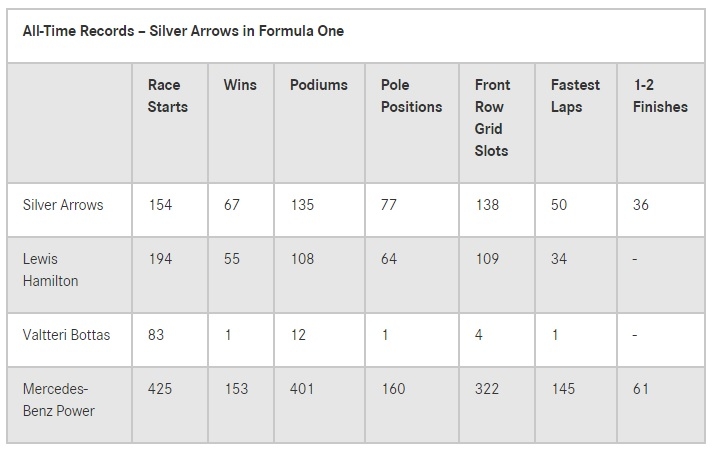Select Lewis Hamilton fastest laps value 34
Screen dimensions: 712x451
559,259
